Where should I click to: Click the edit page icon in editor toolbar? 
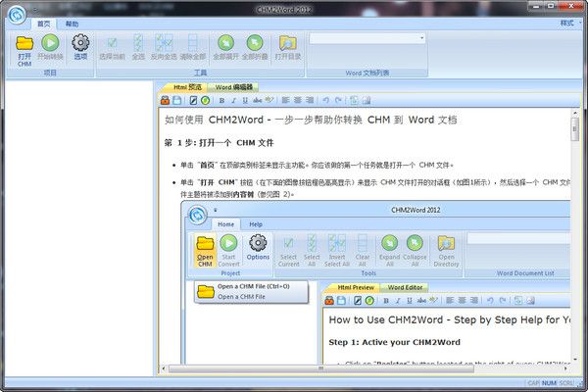coord(193,100)
